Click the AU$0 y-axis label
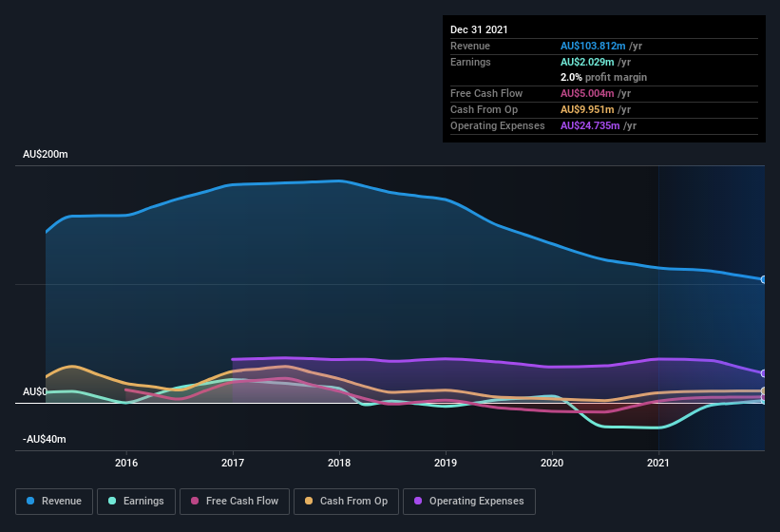 35,391
